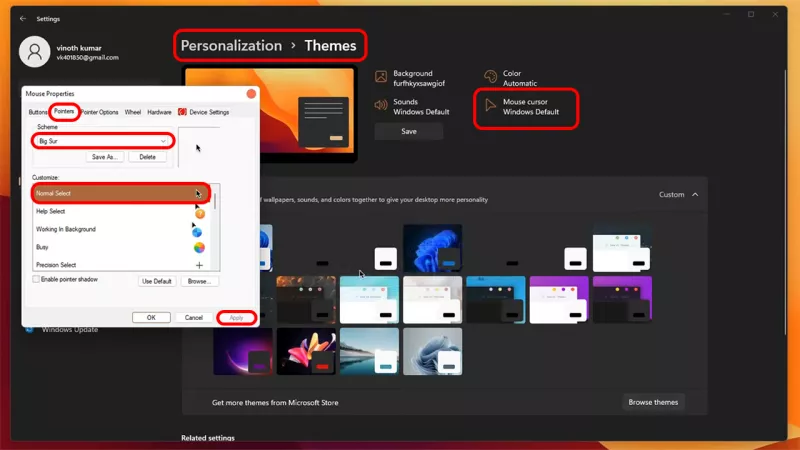This screenshot has height=450, width=800.
Task: Click the Help Select cursor icon
Action: pyautogui.click(x=199, y=212)
